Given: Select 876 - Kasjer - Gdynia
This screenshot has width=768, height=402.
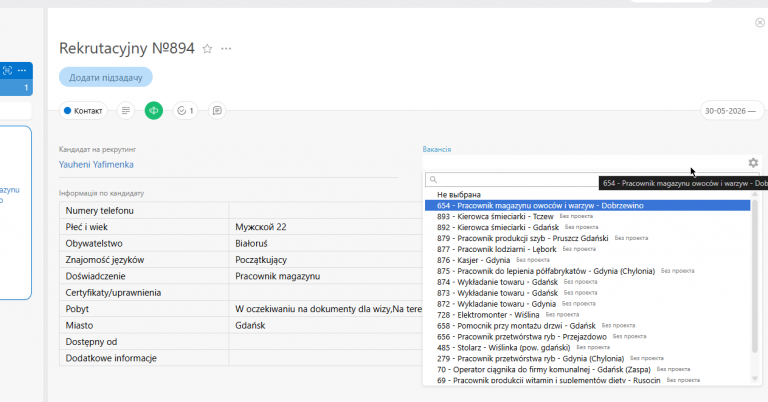Looking at the screenshot, I should (588, 260).
